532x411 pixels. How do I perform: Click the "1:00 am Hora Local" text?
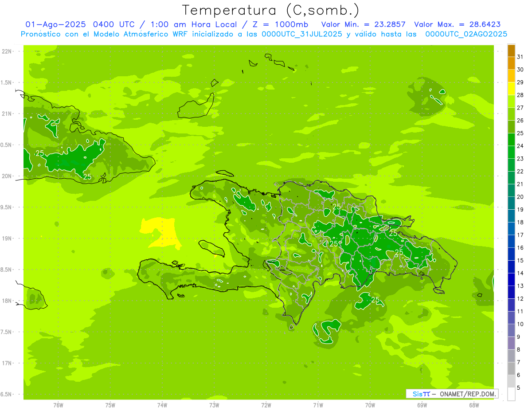pyautogui.click(x=194, y=24)
